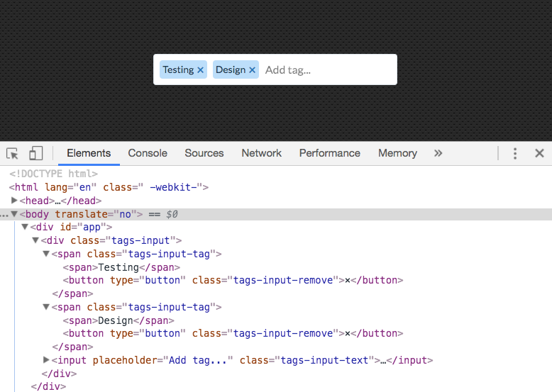Remove the Testing tag
Viewport: 552px width, 392px height.
coord(200,70)
